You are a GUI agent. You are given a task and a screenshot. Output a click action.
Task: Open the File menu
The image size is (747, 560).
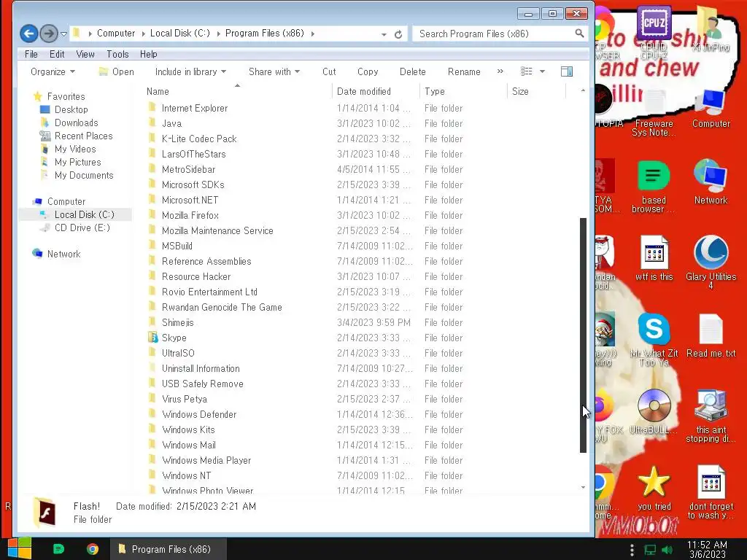pyautogui.click(x=31, y=54)
